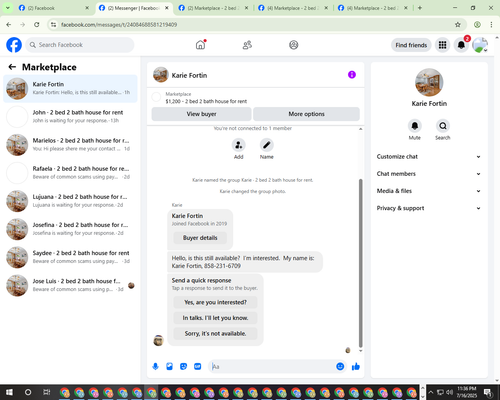Expand the Media & files section

coord(429,191)
